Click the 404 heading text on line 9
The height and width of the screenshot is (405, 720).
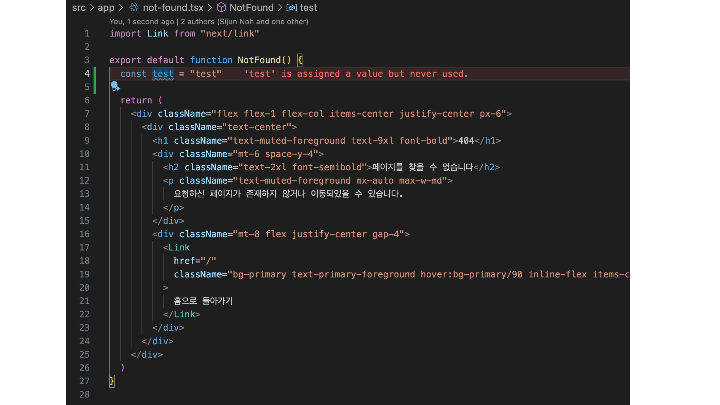point(466,141)
